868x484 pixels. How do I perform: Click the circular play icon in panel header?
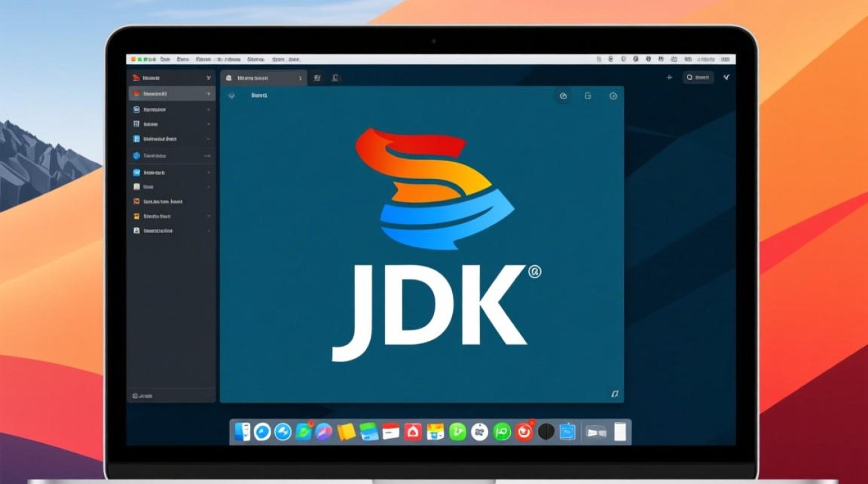tap(613, 96)
